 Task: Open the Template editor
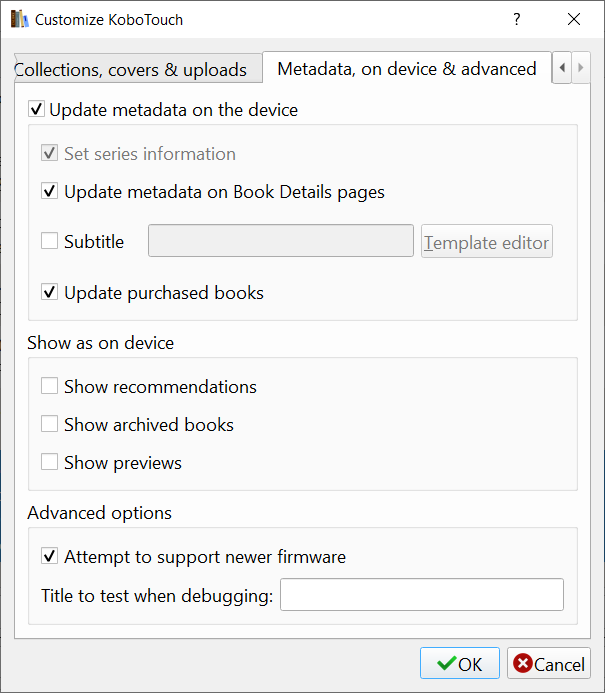point(486,242)
